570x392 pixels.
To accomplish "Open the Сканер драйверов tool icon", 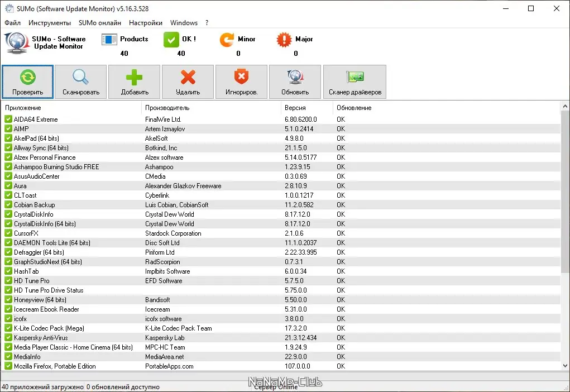I will (355, 77).
